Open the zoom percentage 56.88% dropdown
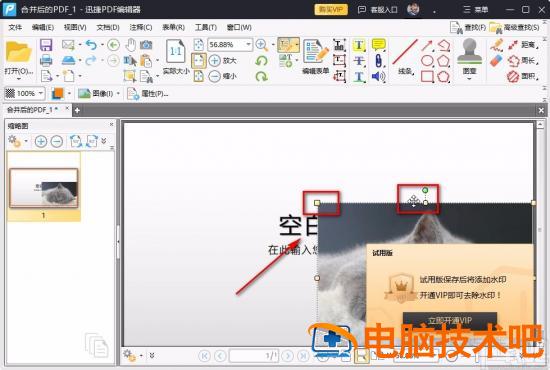Image resolution: width=550 pixels, height=370 pixels. tap(248, 45)
